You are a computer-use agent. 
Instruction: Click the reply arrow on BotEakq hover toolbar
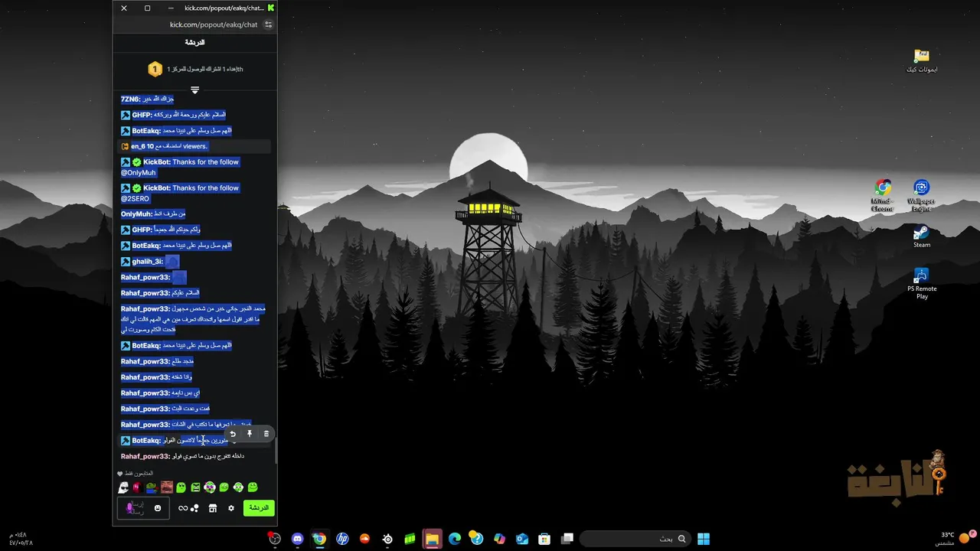[233, 434]
